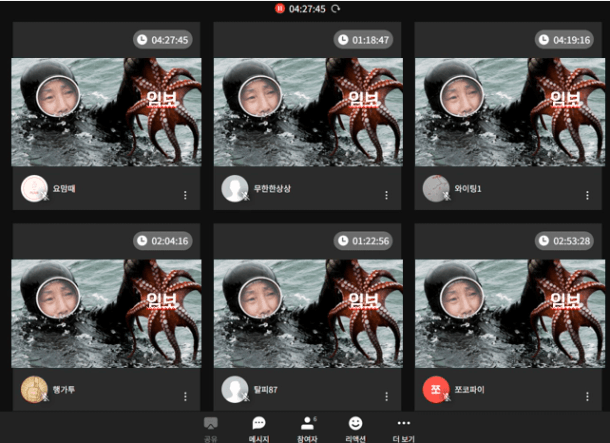Open the 공유 screen share button
The height and width of the screenshot is (443, 610).
coord(210,429)
